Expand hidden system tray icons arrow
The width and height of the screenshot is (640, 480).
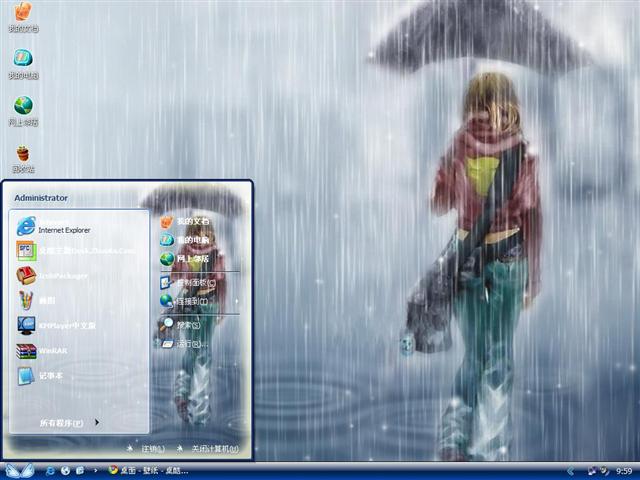pos(571,471)
